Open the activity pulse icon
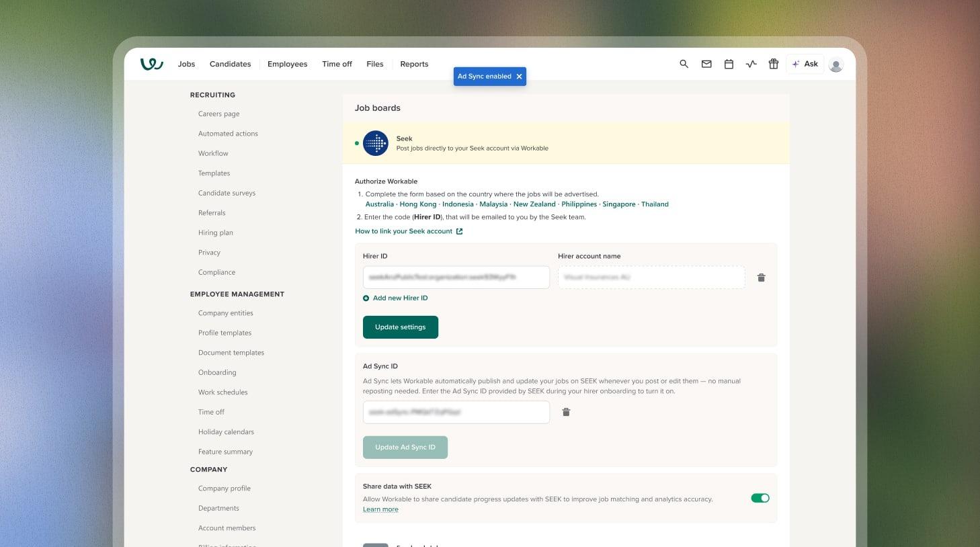 pos(751,64)
